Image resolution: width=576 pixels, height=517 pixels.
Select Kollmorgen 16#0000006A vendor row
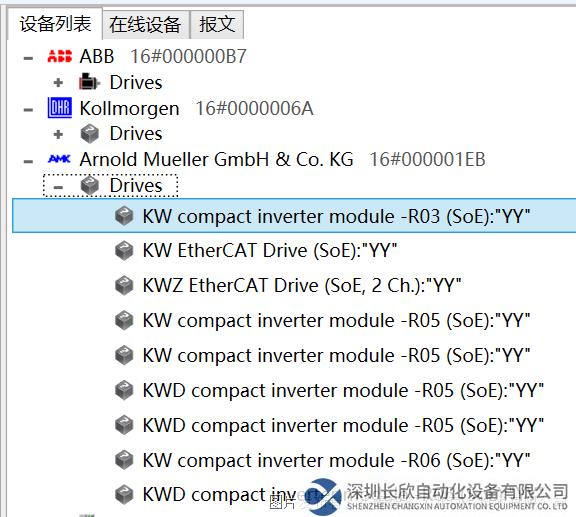tap(196, 108)
